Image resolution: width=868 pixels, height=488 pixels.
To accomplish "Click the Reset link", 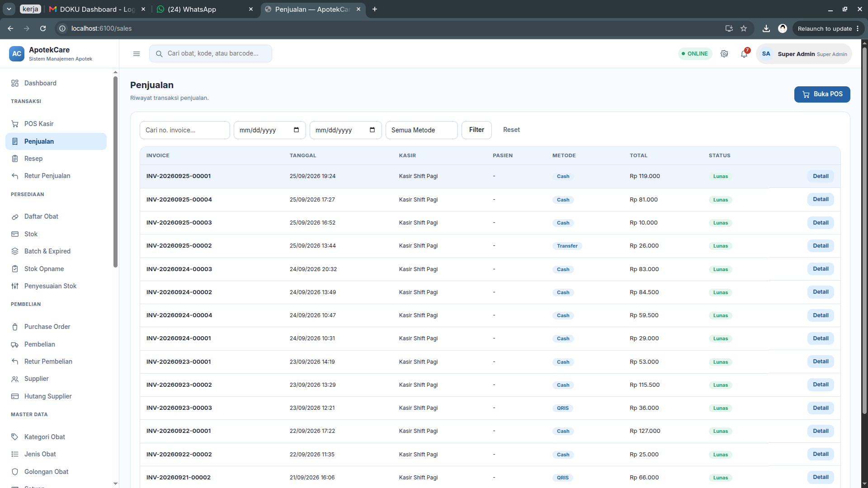I will (x=511, y=130).
